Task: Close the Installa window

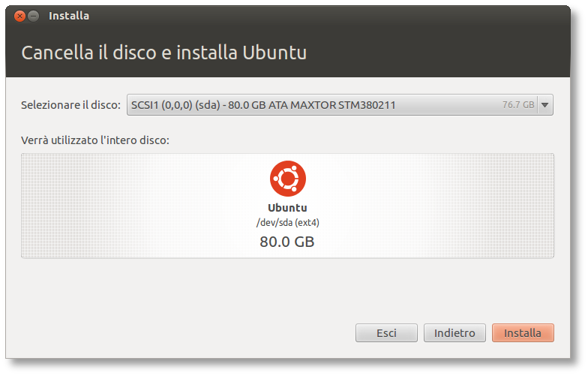Action: [x=19, y=16]
